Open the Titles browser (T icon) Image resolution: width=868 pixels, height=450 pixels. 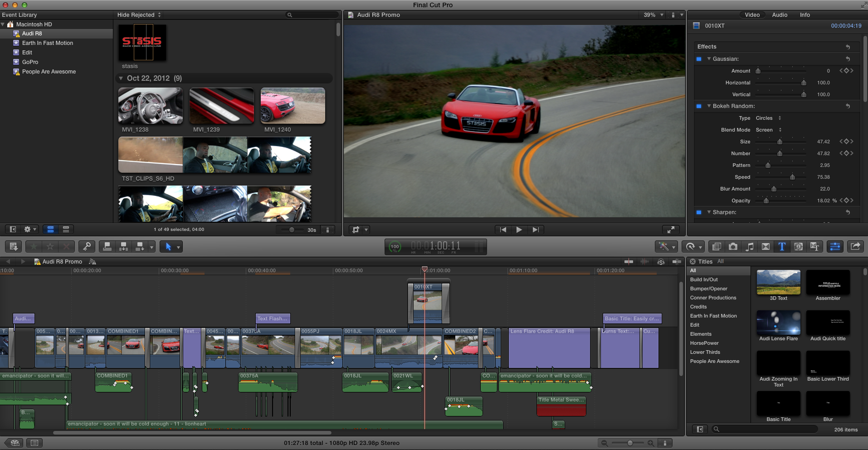(782, 246)
